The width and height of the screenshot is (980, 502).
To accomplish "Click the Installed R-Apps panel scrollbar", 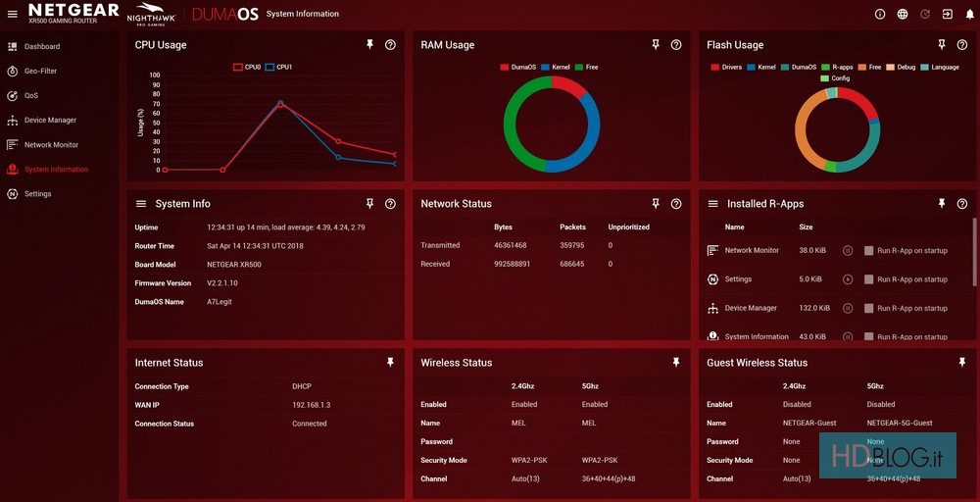I will point(974,251).
